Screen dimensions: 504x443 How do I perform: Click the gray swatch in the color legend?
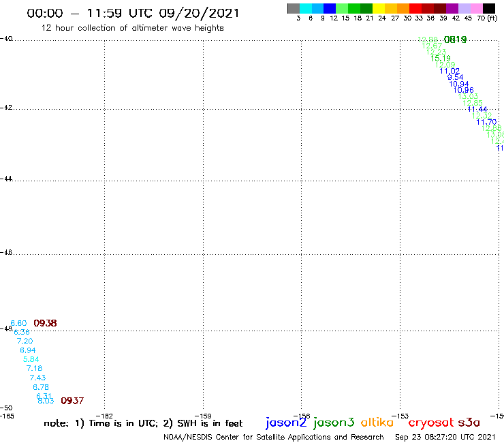(x=294, y=8)
